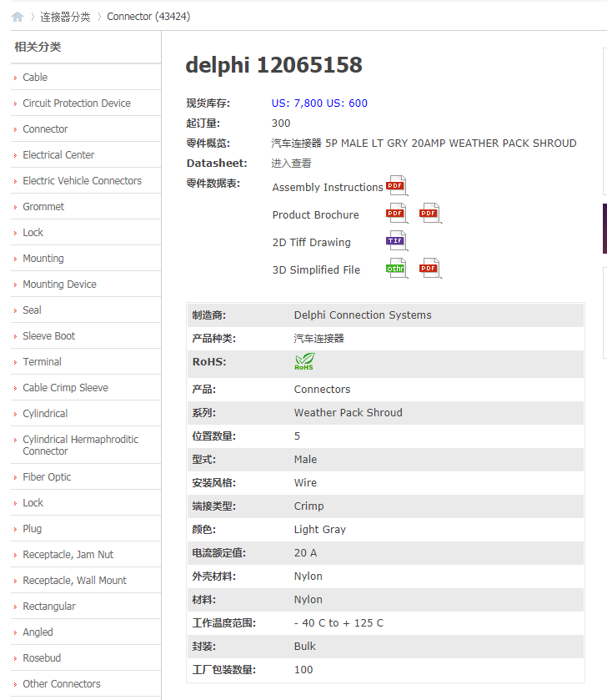Open the Mounting category
This screenshot has height=700, width=607.
(x=43, y=259)
